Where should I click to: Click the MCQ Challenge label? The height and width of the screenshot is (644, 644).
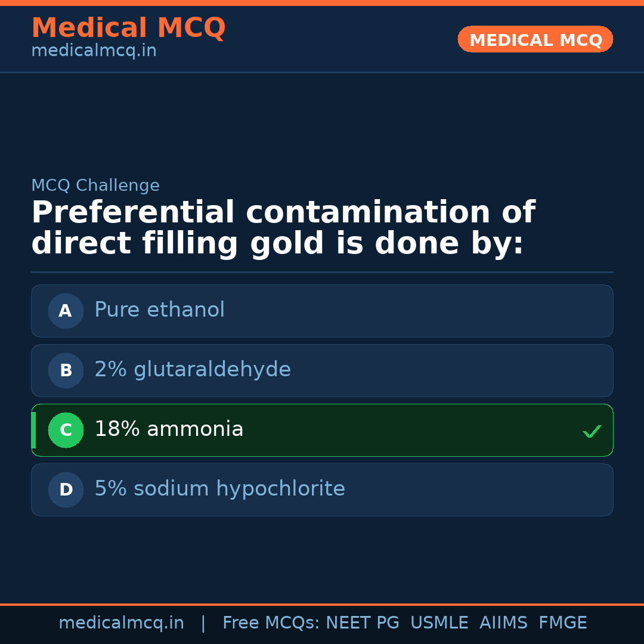[95, 185]
